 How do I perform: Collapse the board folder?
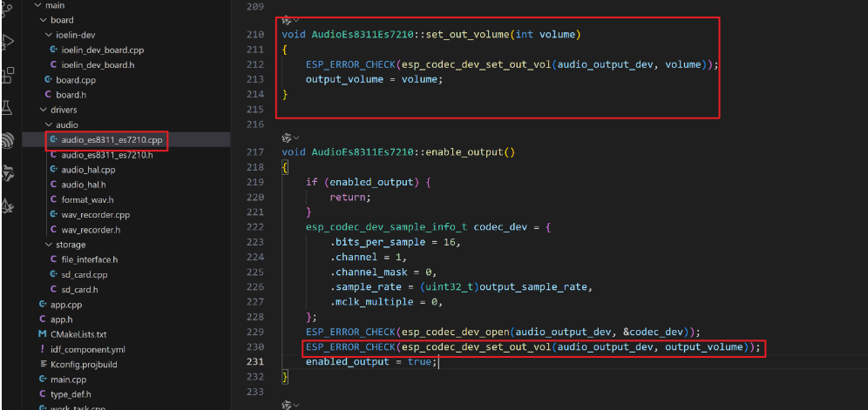44,20
